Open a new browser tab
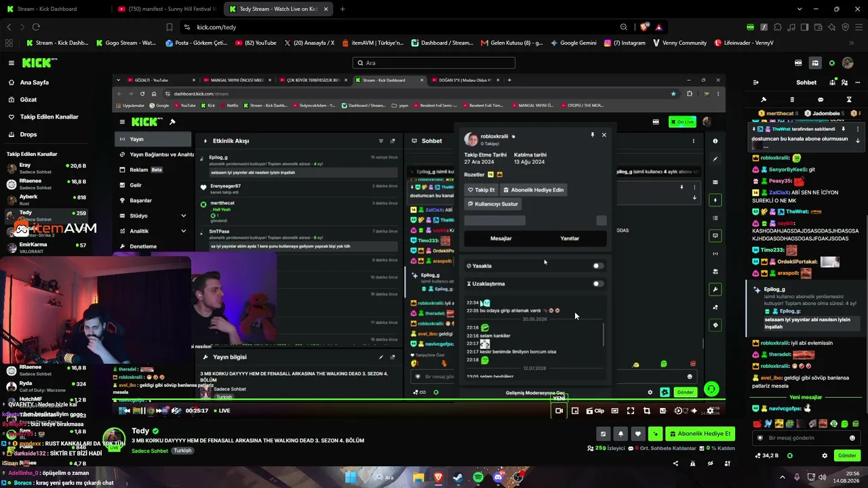Viewport: 868px width, 488px height. click(342, 9)
